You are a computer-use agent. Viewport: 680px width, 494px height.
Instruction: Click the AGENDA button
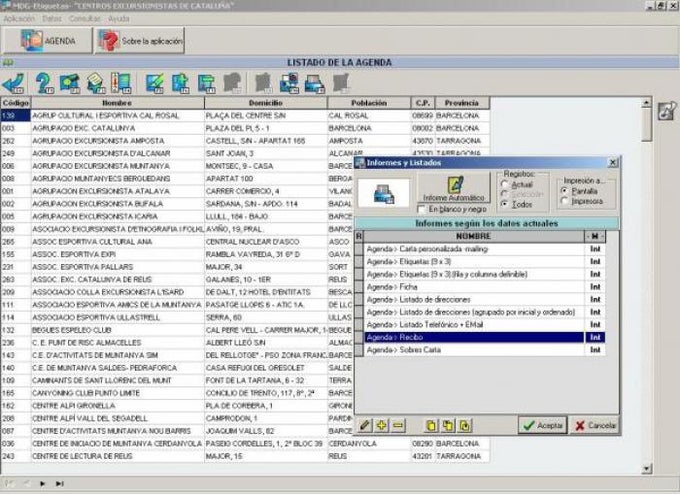[x=48, y=41]
